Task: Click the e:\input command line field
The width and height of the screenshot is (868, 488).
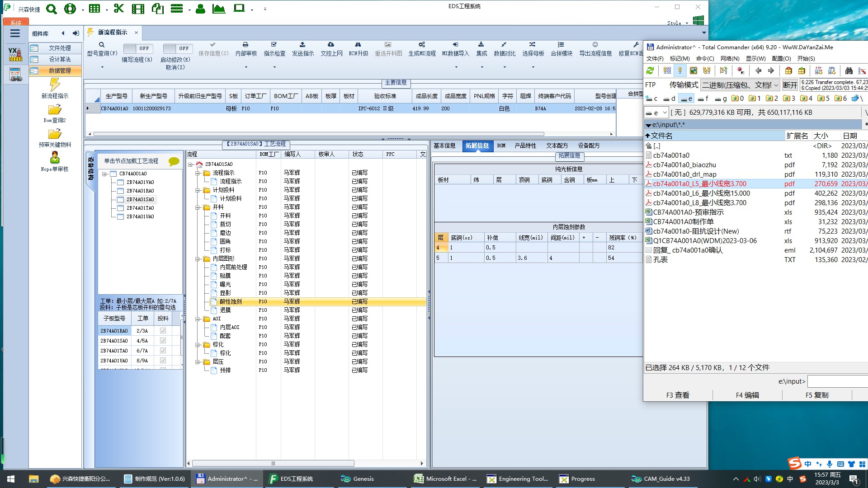Action: (836, 381)
